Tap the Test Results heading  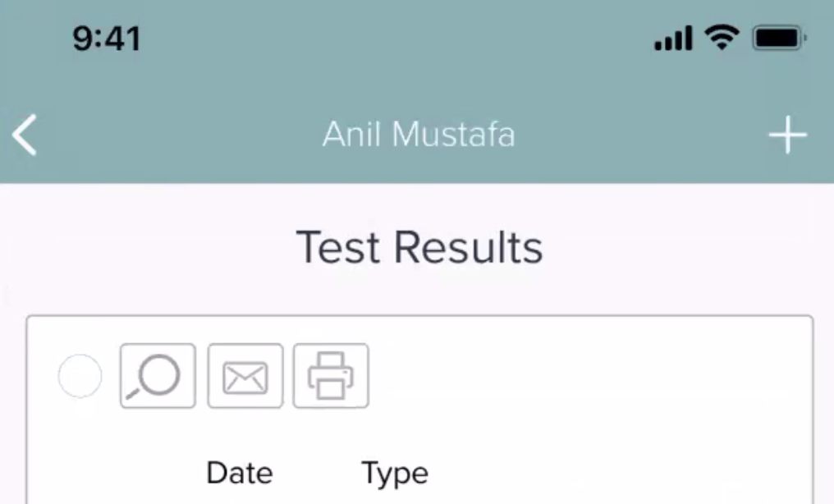click(x=419, y=247)
